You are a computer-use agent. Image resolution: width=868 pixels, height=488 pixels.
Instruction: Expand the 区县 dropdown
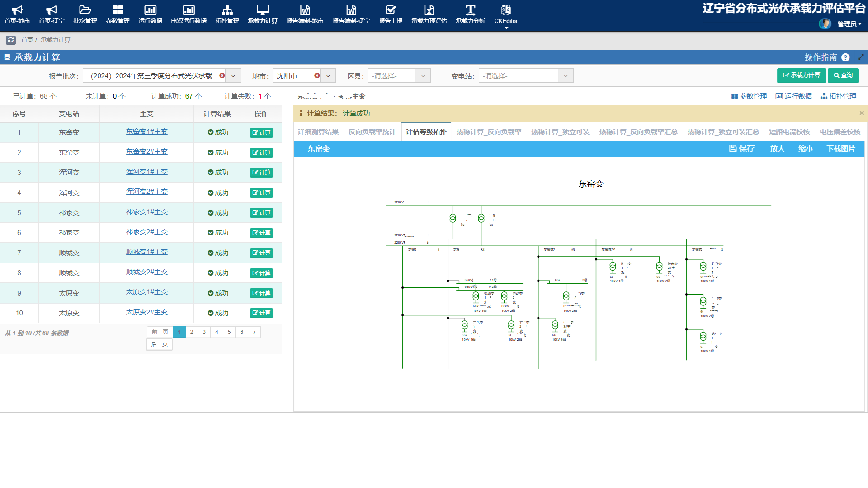[423, 76]
